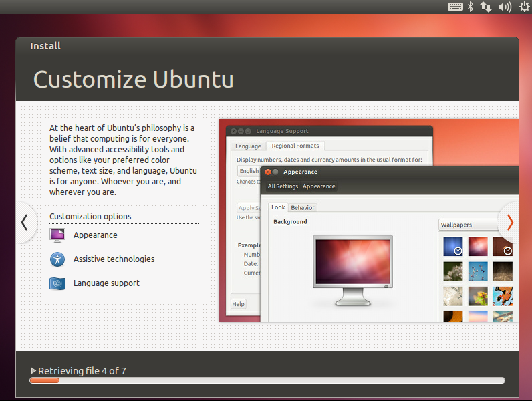
Task: Open the Look tab in Appearance
Action: [278, 207]
